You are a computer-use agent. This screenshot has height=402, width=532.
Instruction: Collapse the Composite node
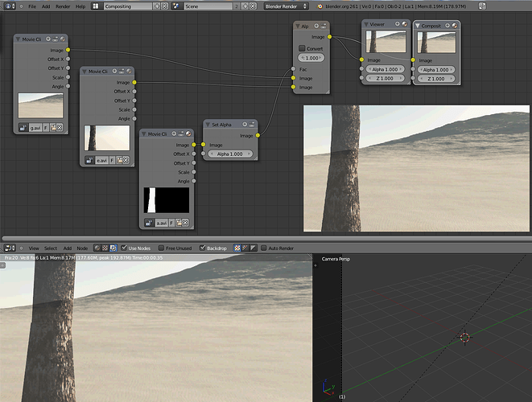click(x=418, y=26)
